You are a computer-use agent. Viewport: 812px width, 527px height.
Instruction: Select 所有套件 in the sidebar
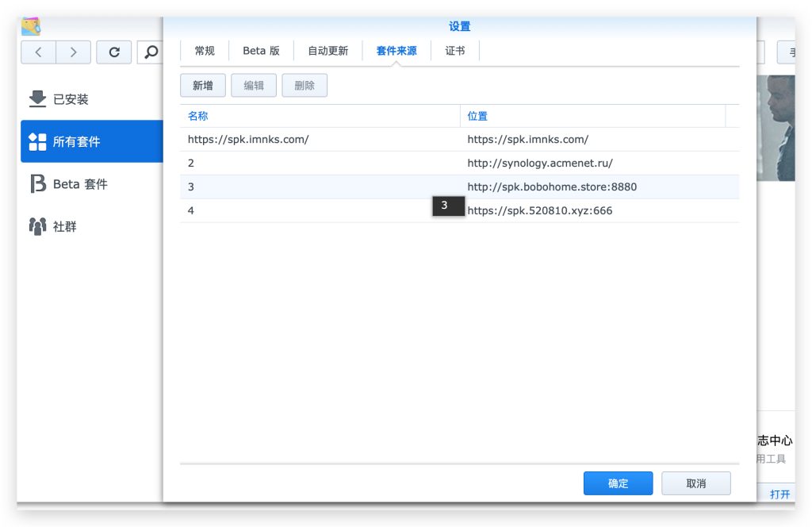(x=92, y=141)
